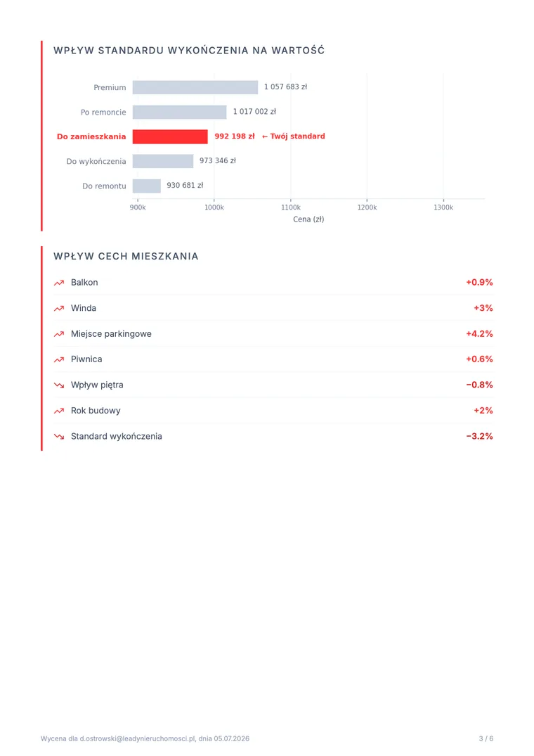This screenshot has height=756, width=534.
Task: Select the Do wykończenia bar
Action: 163,161
